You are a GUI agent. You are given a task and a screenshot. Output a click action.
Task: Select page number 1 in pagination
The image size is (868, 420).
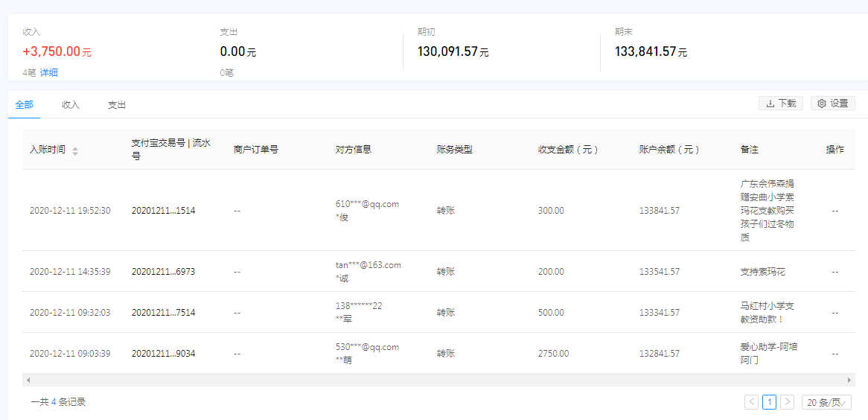[769, 402]
